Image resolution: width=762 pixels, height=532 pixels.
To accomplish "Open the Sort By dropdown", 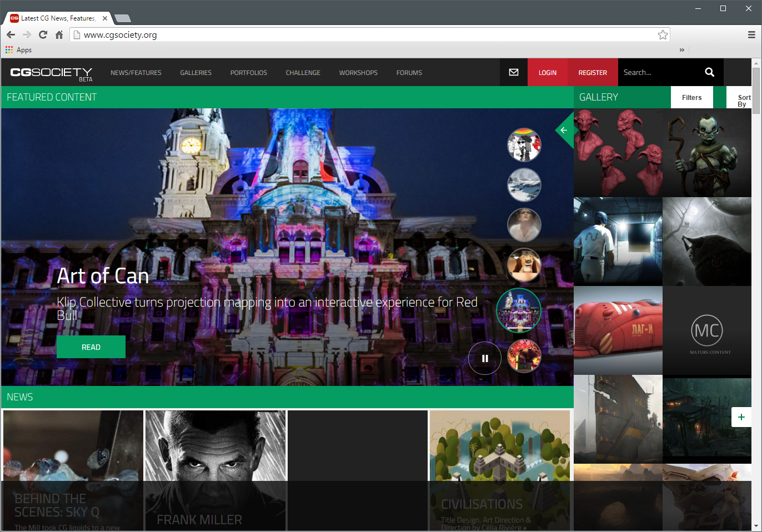I will (x=739, y=97).
